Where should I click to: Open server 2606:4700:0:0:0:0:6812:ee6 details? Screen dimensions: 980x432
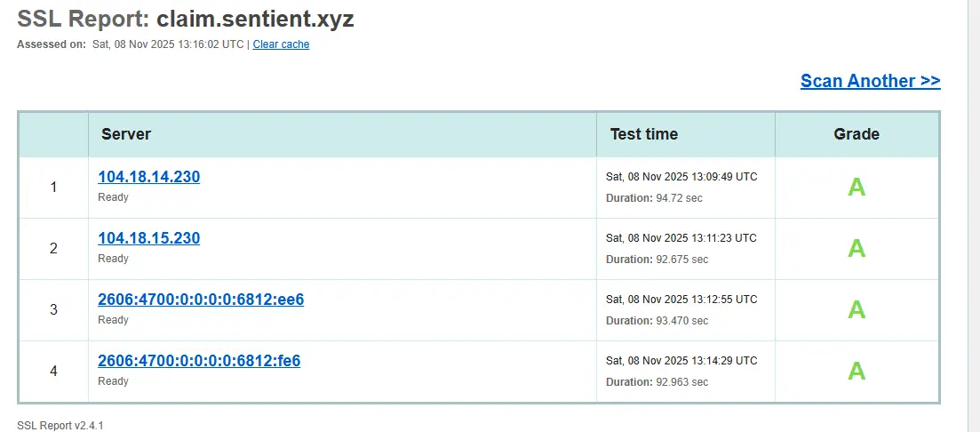coord(201,300)
